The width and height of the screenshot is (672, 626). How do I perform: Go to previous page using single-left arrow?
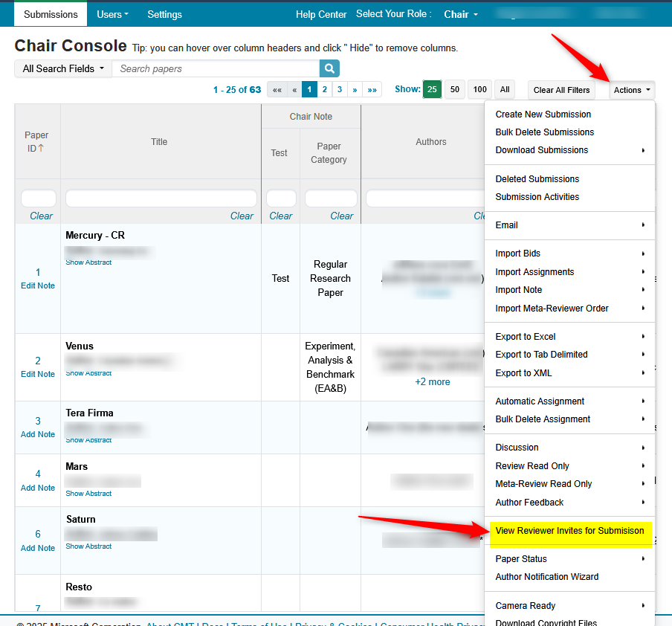tap(294, 90)
